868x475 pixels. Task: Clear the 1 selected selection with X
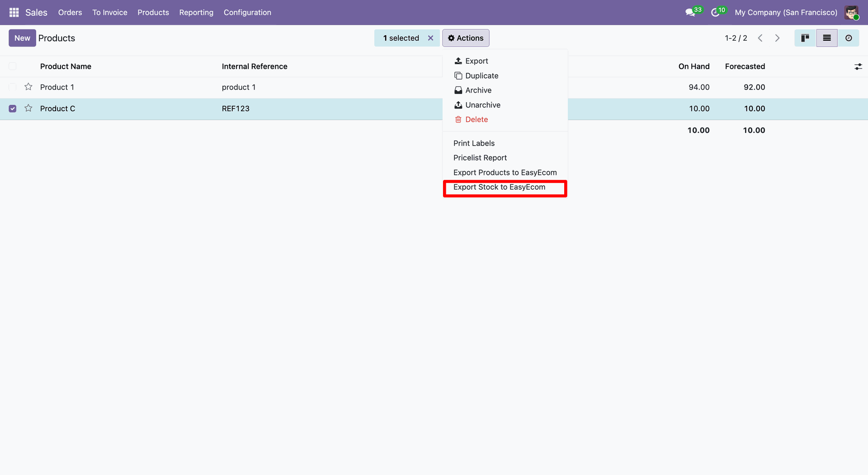pyautogui.click(x=430, y=38)
